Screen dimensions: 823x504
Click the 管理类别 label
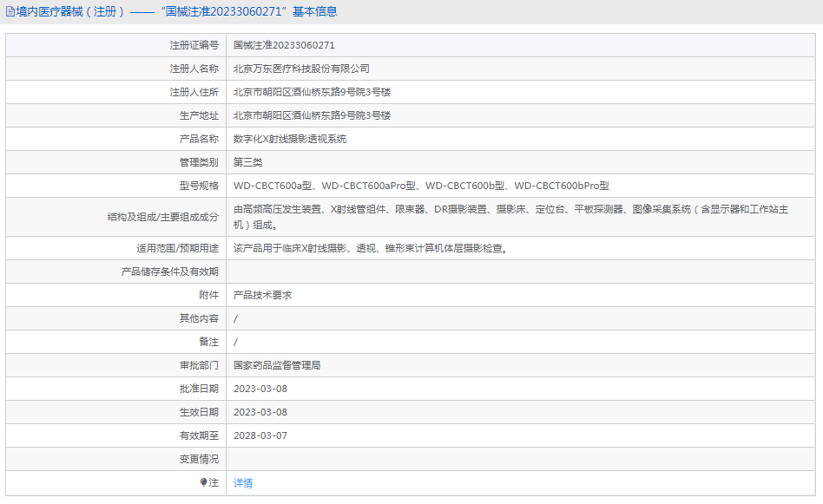pyautogui.click(x=199, y=162)
